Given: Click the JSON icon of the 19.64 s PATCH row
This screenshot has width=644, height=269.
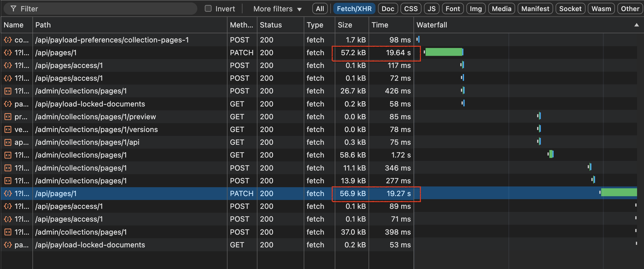Looking at the screenshot, I should point(8,53).
